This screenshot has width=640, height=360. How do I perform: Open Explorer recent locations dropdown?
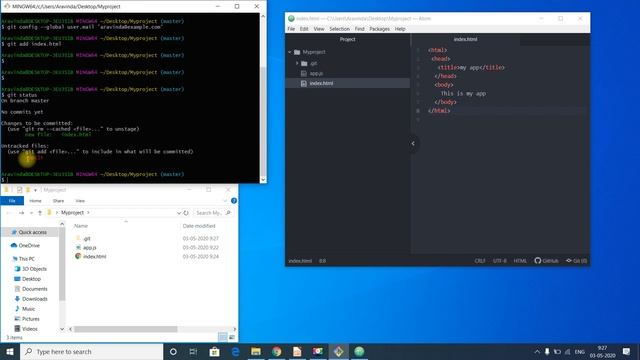point(31,213)
